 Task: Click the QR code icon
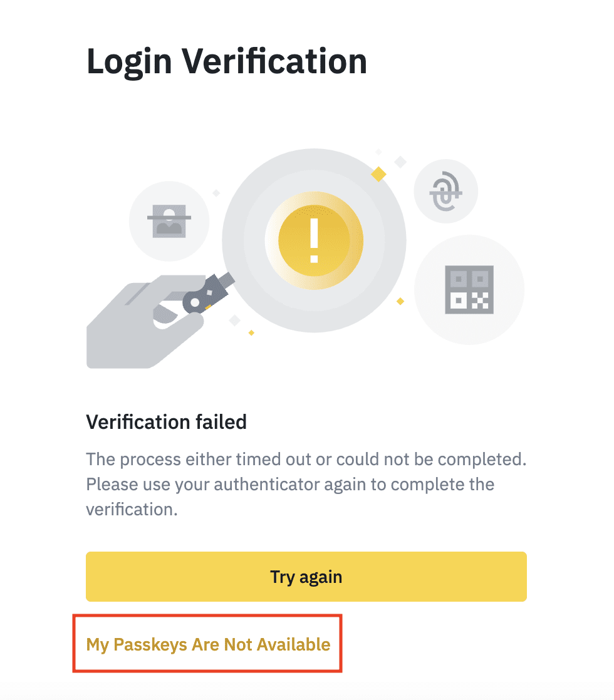pos(469,289)
